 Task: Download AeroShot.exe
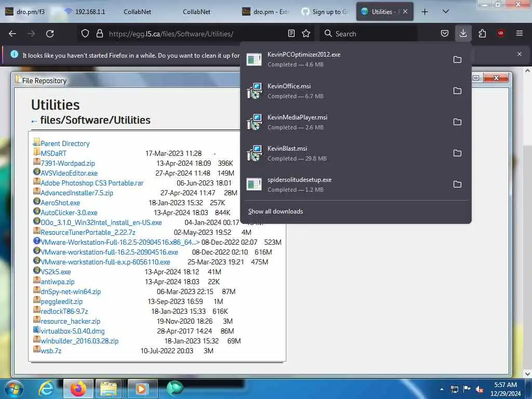click(x=60, y=203)
